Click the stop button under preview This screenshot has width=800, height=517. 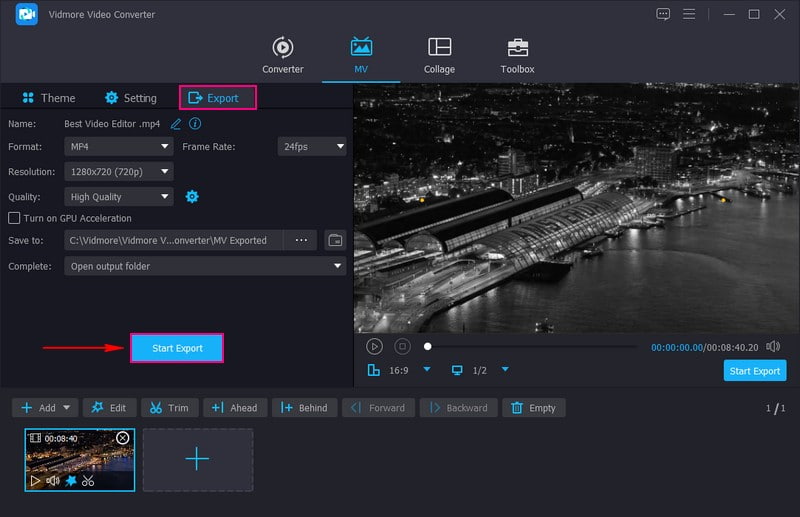pos(402,346)
